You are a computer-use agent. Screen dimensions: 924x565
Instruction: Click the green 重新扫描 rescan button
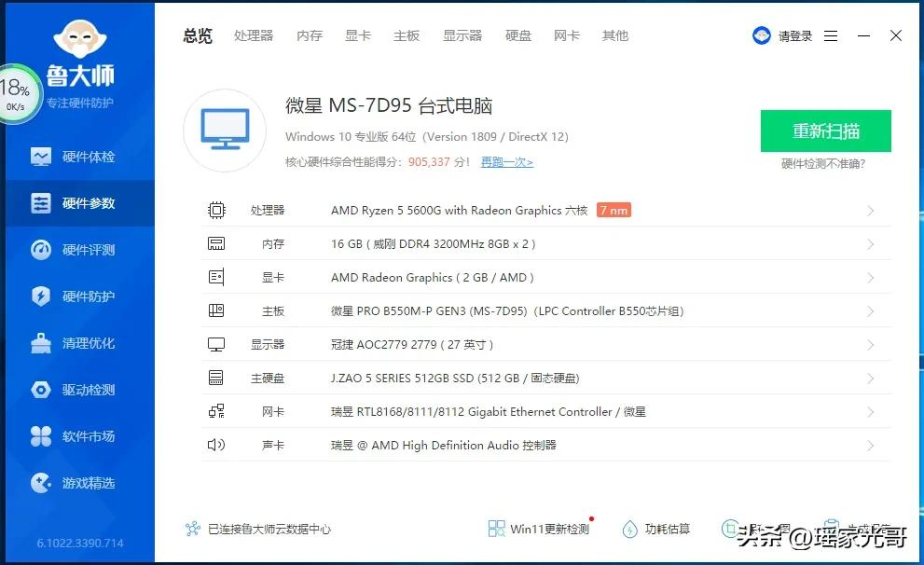click(x=826, y=131)
